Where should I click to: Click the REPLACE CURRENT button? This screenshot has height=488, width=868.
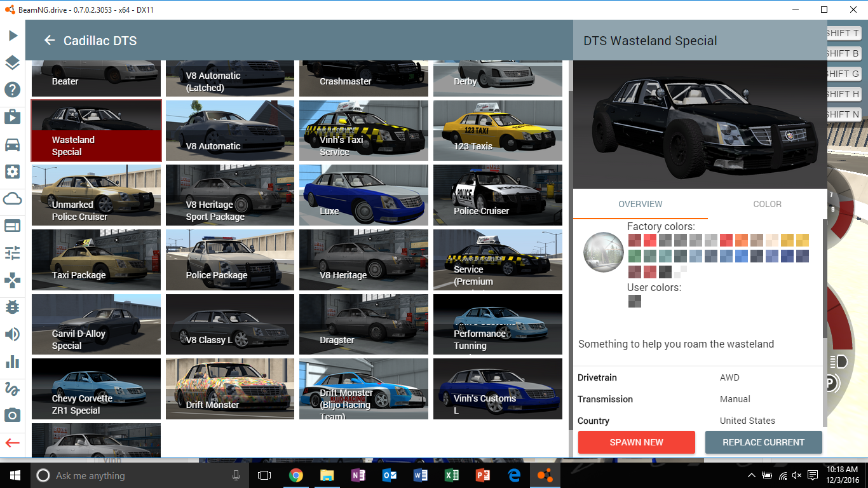tap(764, 442)
